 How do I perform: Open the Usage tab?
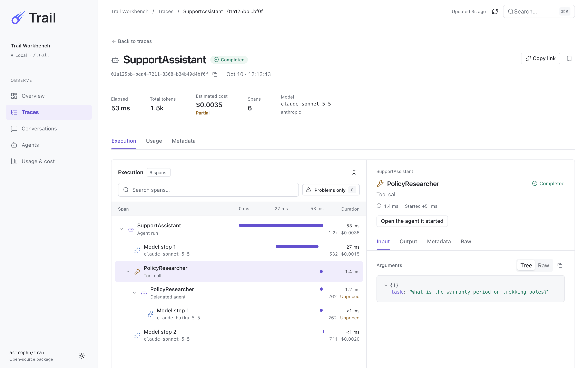point(154,141)
